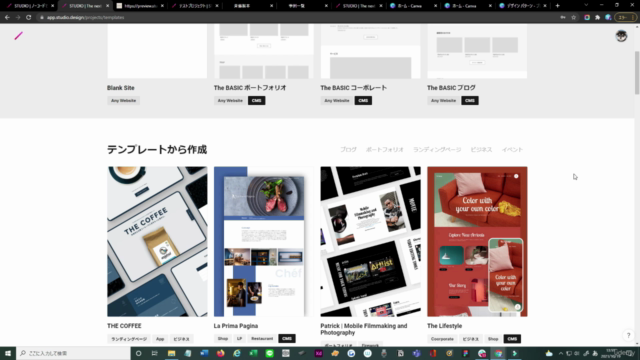Screen dimensions: 640x360
Task: Open La Prima Pagina template preview image
Action: point(264,241)
